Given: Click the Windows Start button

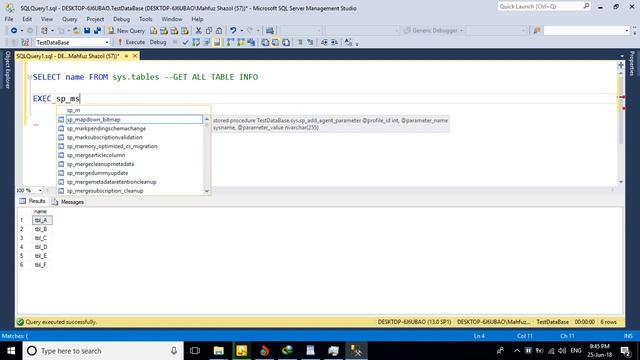Looking at the screenshot, I should [11, 351].
